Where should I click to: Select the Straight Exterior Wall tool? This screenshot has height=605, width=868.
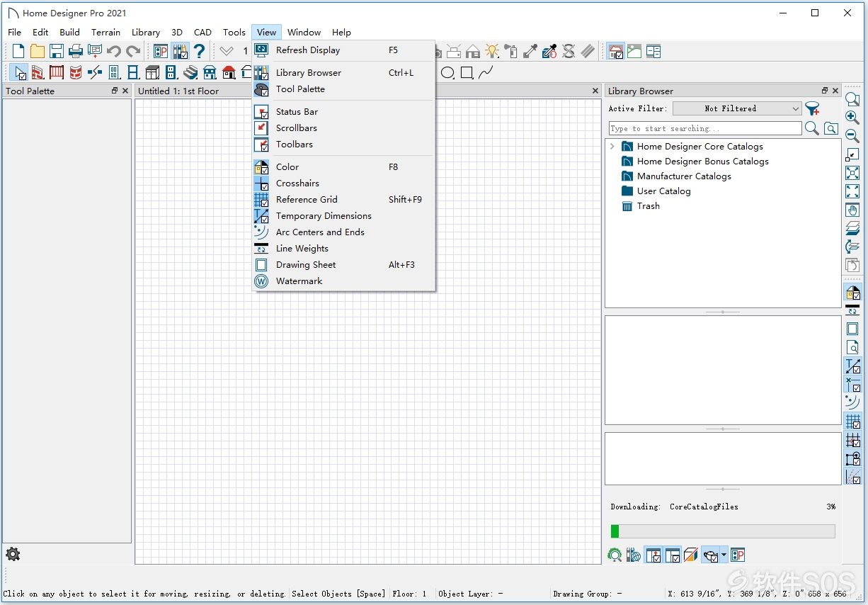(38, 72)
